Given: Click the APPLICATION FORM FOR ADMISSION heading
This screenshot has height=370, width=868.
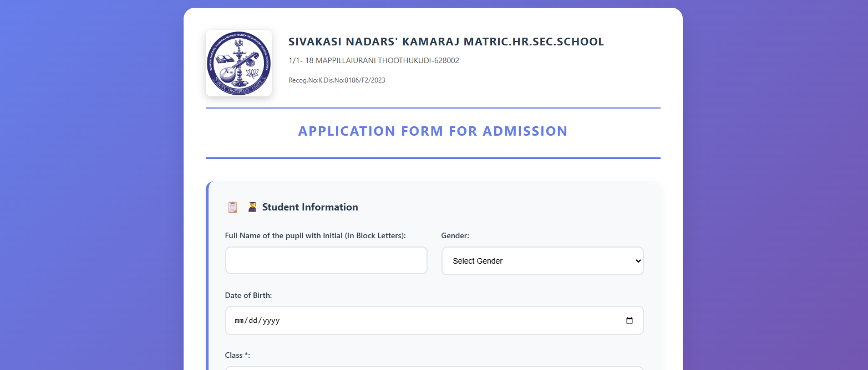Looking at the screenshot, I should [x=433, y=131].
